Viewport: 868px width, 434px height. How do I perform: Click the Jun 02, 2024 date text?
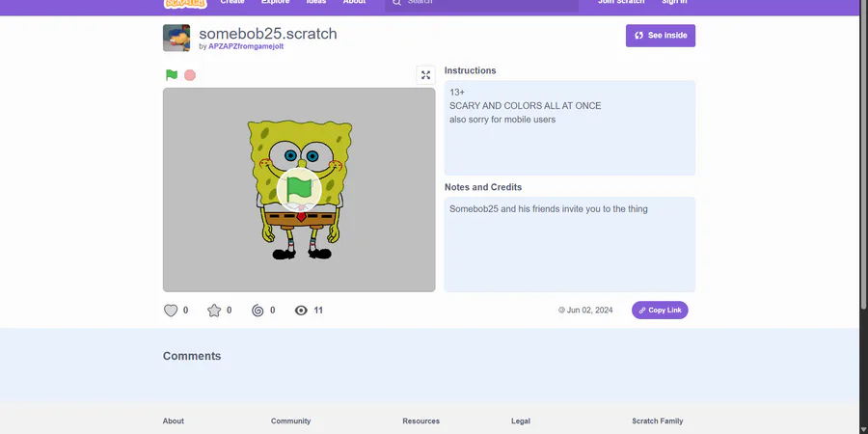(x=589, y=310)
